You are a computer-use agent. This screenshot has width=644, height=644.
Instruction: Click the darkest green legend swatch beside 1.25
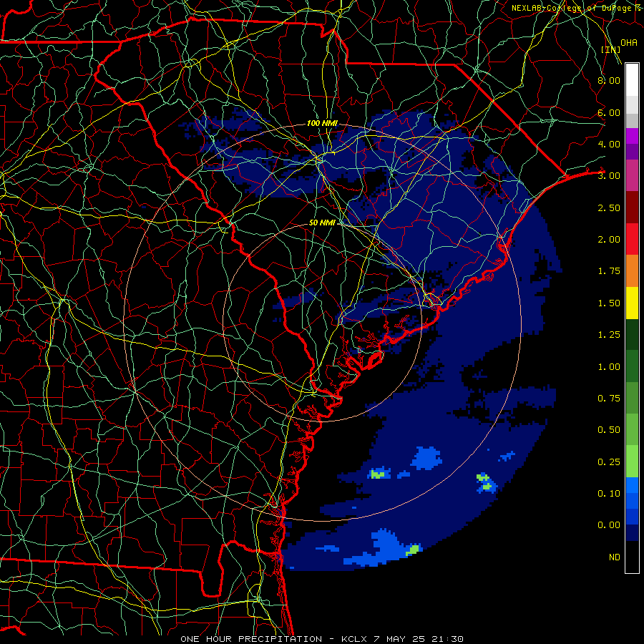pyautogui.click(x=632, y=335)
